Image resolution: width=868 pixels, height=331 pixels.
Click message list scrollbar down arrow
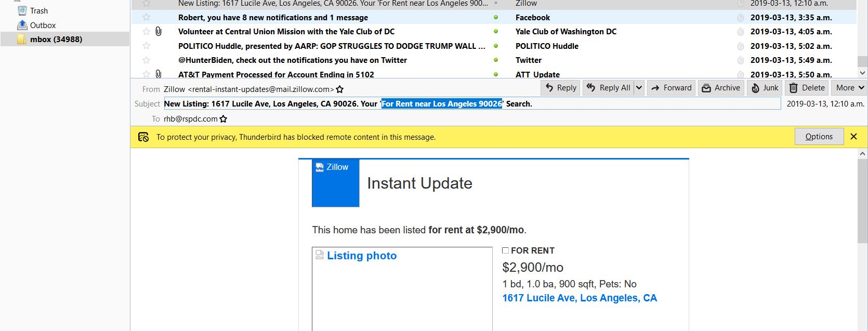pyautogui.click(x=863, y=73)
